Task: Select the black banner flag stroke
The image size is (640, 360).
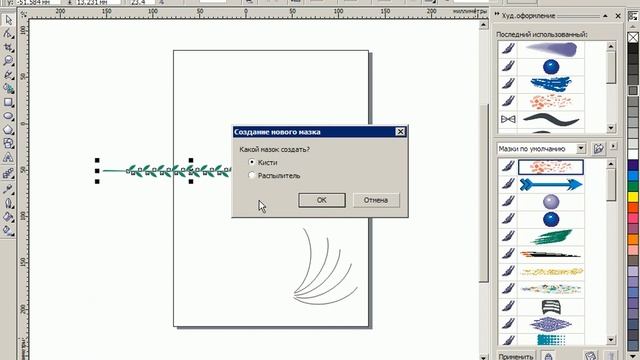Action: coord(551,307)
